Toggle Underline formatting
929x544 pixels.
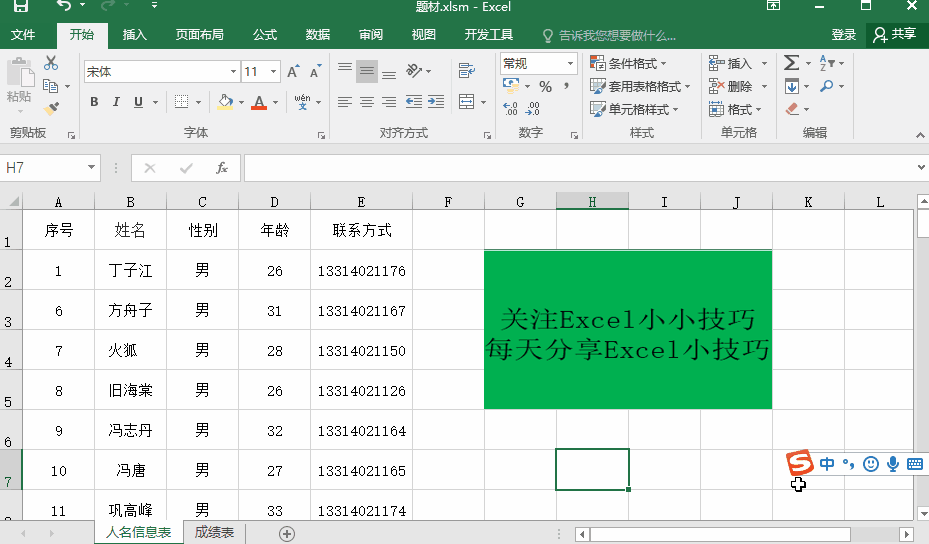(x=138, y=102)
